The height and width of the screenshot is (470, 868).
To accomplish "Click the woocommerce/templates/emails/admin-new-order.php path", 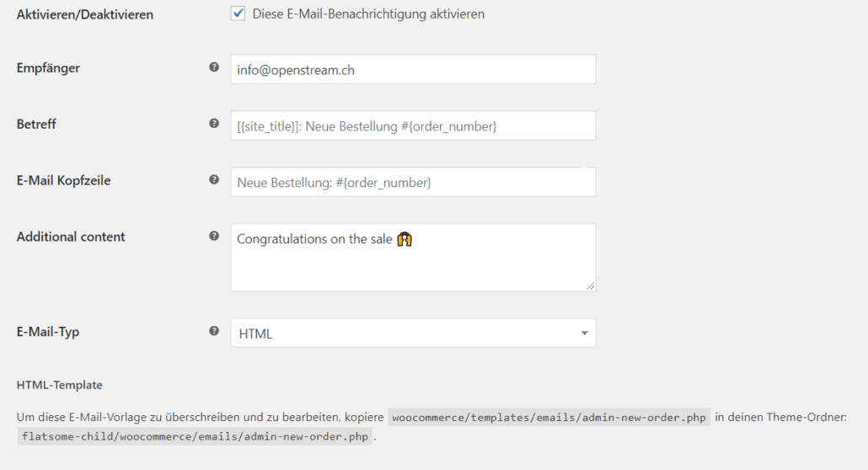I will [549, 419].
